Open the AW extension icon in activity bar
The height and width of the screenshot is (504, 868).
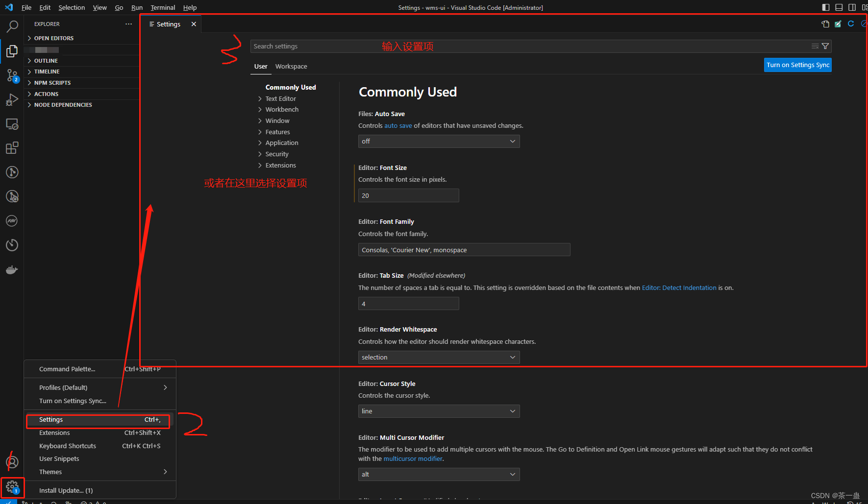[x=12, y=221]
